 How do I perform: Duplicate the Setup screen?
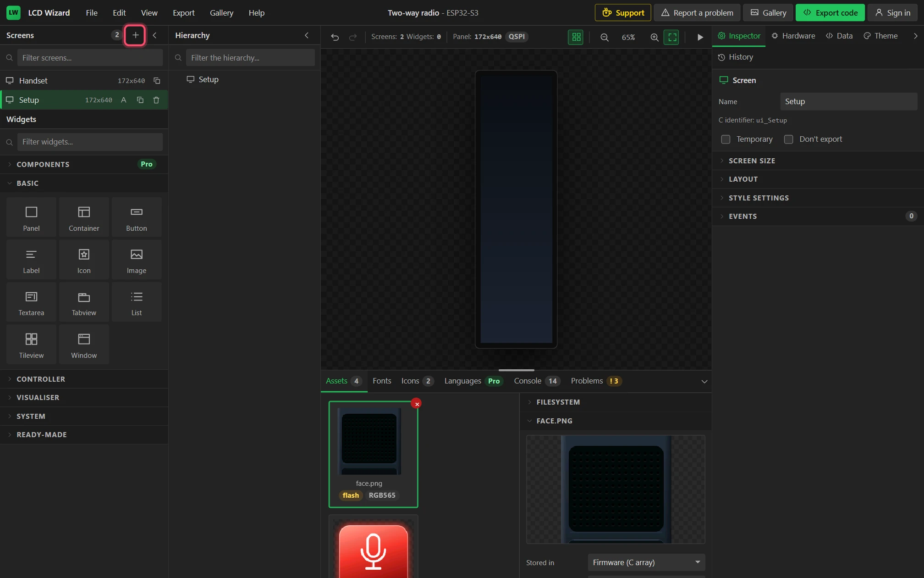[140, 100]
